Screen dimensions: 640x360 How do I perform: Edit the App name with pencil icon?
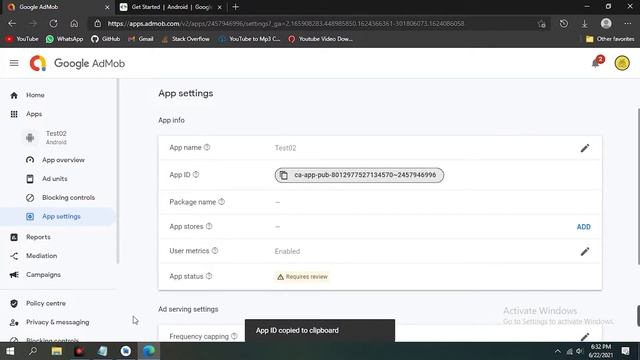(x=585, y=148)
